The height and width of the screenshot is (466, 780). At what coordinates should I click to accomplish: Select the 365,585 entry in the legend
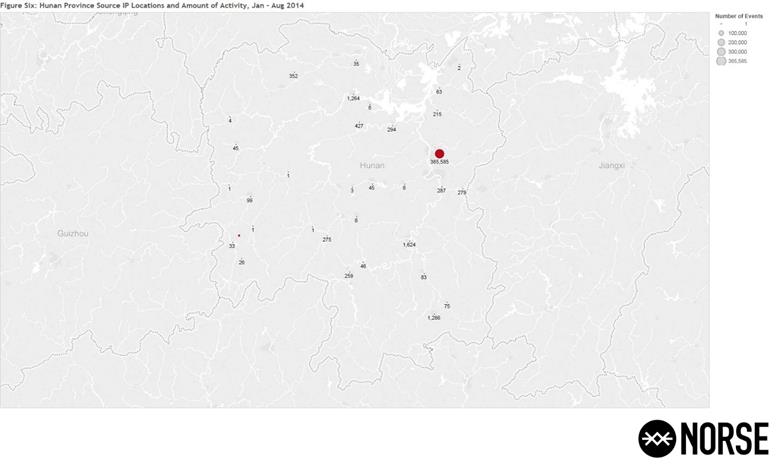tap(721, 61)
